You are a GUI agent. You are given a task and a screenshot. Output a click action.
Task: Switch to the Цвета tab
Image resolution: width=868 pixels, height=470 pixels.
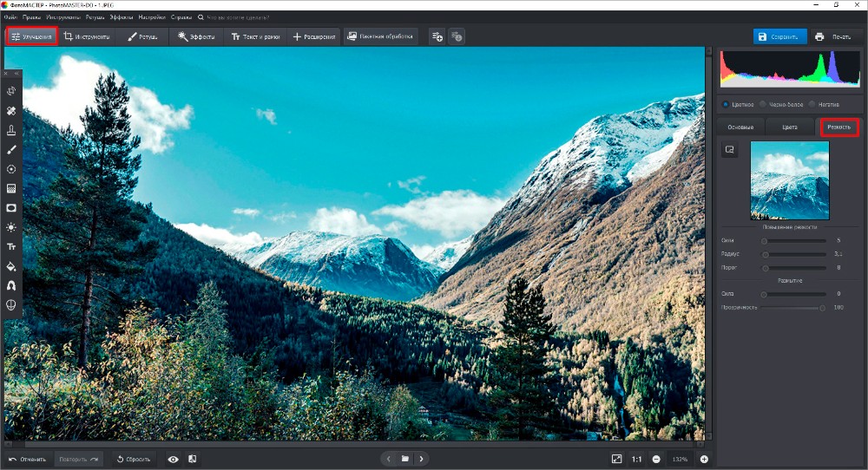(789, 127)
